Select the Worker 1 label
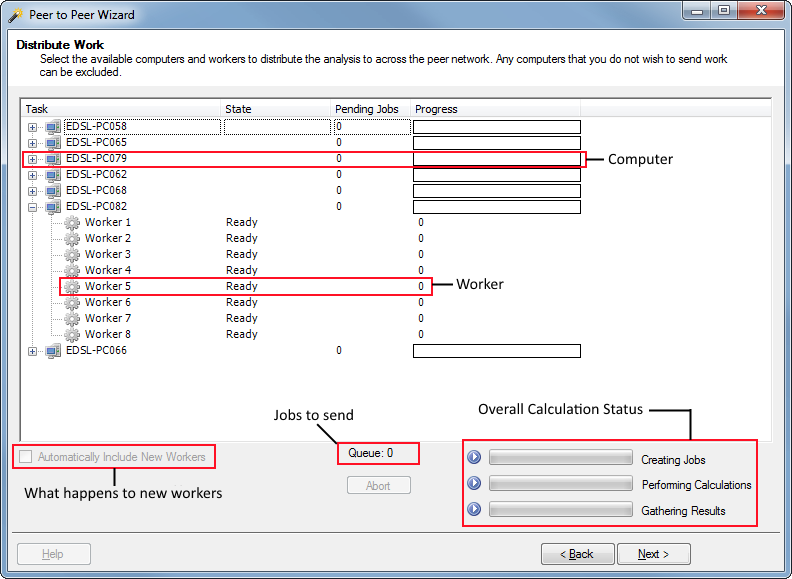This screenshot has width=792, height=579. click(x=108, y=222)
